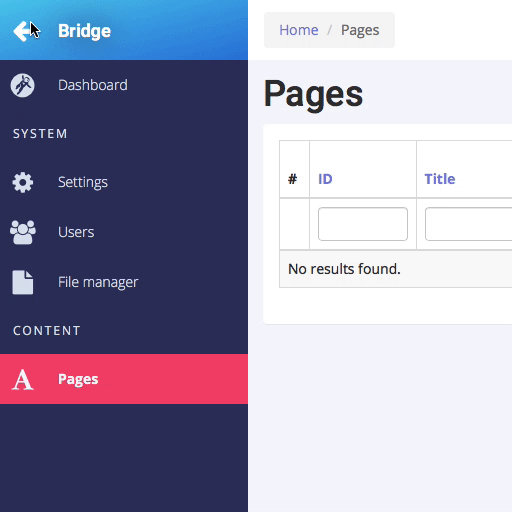Sort the table by ID column
Image resolution: width=512 pixels, height=512 pixels.
click(x=325, y=179)
